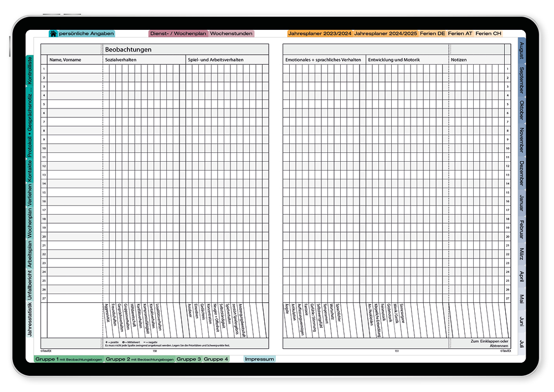Tap the Name, Vorname field in row 14

[x=75, y=184]
